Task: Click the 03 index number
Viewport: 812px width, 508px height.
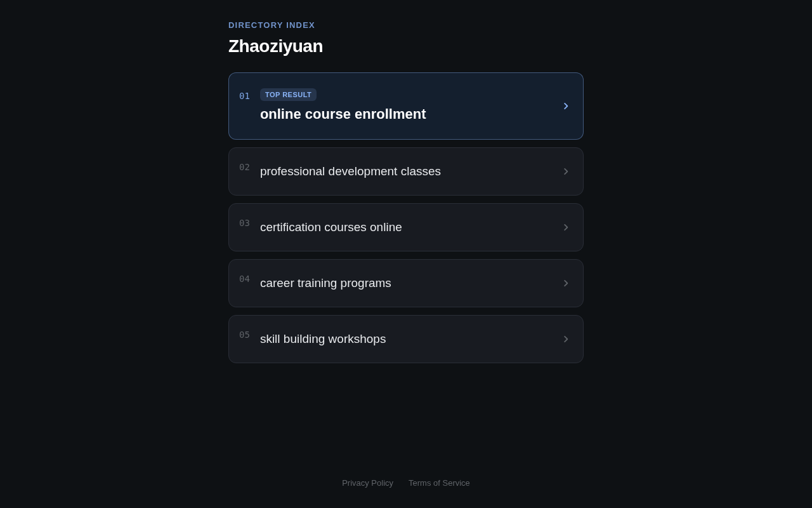Action: [244, 223]
